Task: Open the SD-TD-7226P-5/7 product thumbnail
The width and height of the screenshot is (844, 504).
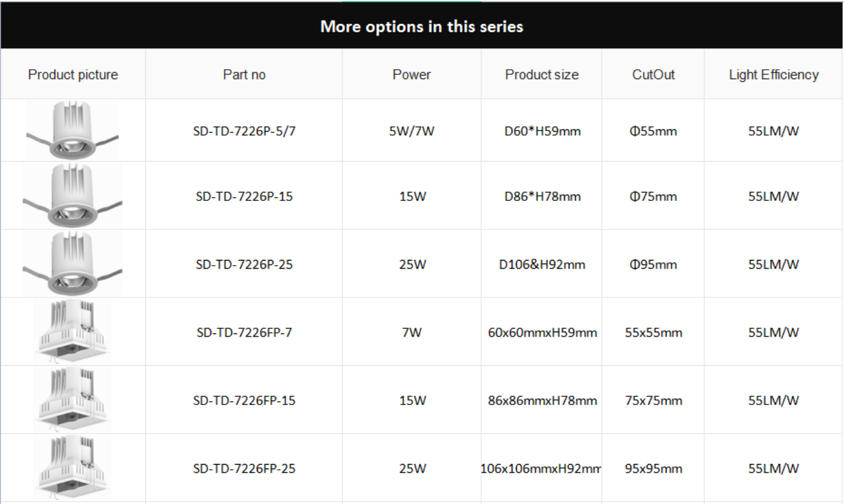Action: [x=72, y=130]
